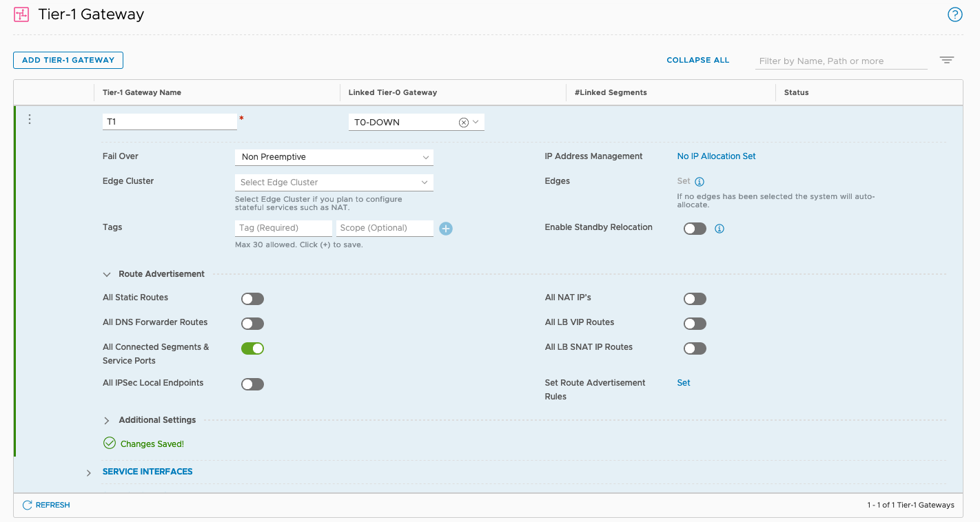Viewport: 980px width, 522px height.
Task: Click the Filter by Name search field
Action: coord(841,61)
